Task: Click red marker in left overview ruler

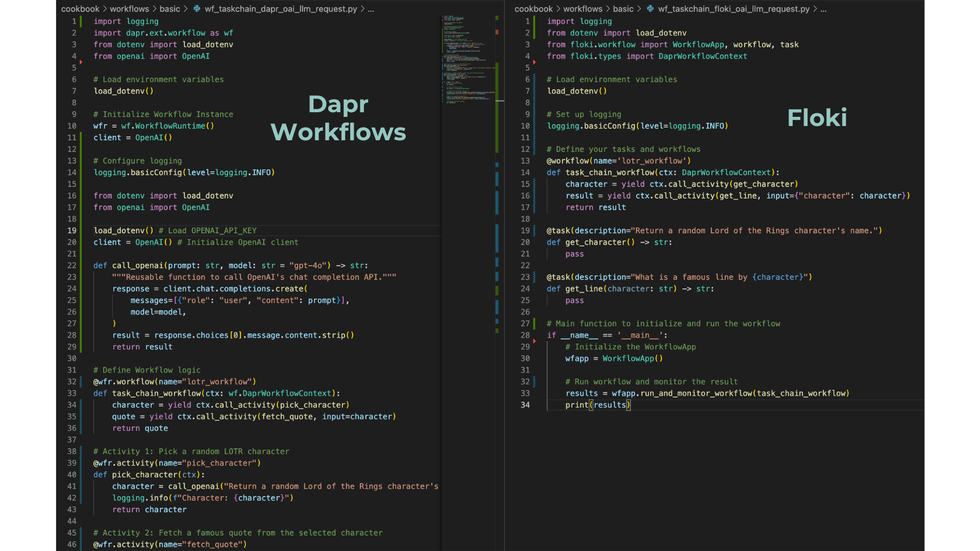Action: (x=497, y=32)
